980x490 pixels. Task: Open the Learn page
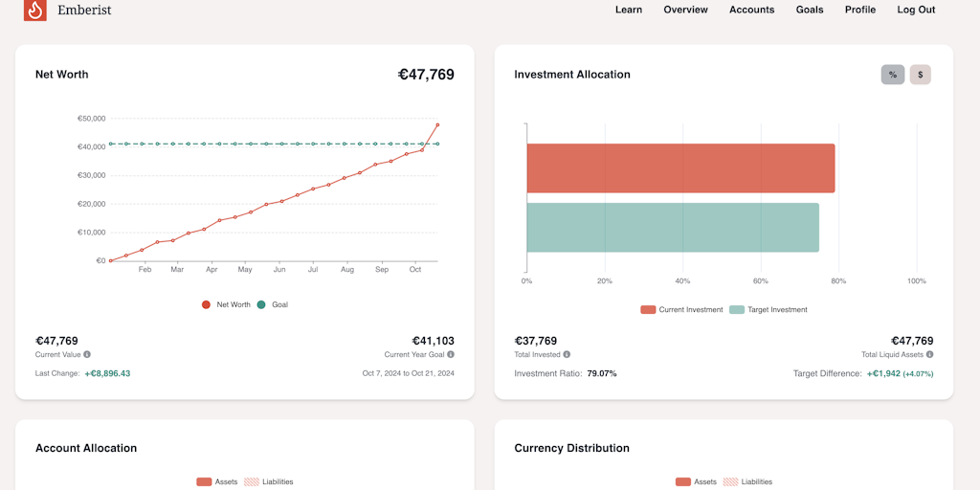click(629, 10)
